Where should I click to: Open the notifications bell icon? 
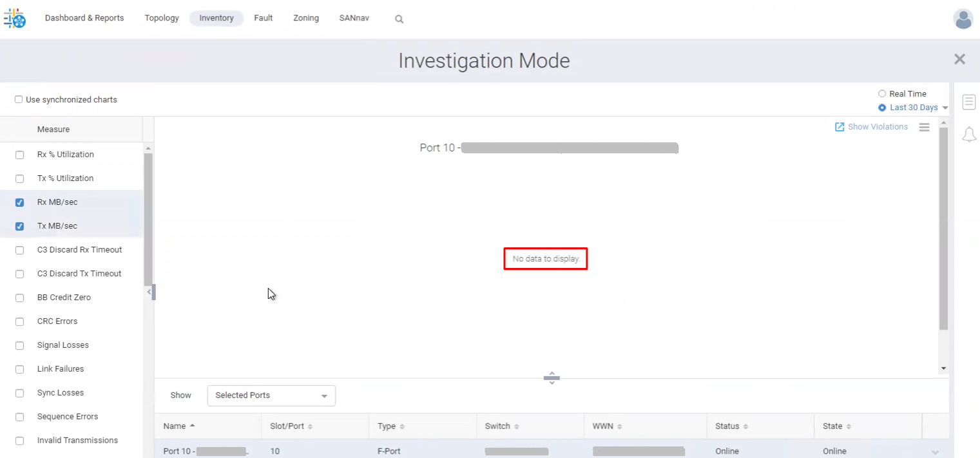coord(968,135)
